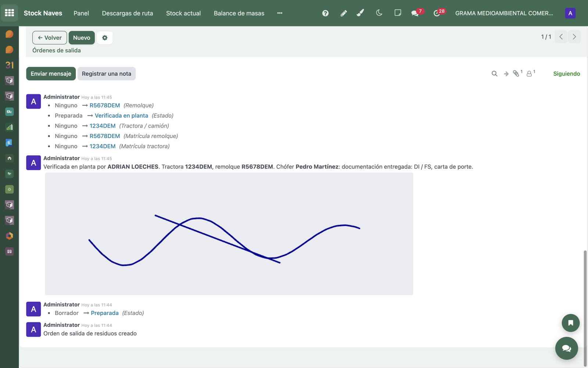588x368 pixels.
Task: Open the delivery truck sidebar app
Action: pyautogui.click(x=10, y=112)
